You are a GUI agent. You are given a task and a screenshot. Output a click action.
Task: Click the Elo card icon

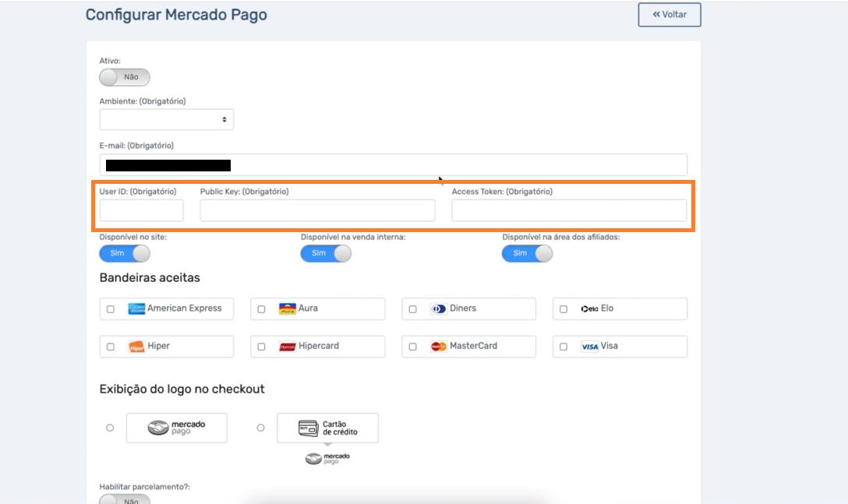click(589, 308)
